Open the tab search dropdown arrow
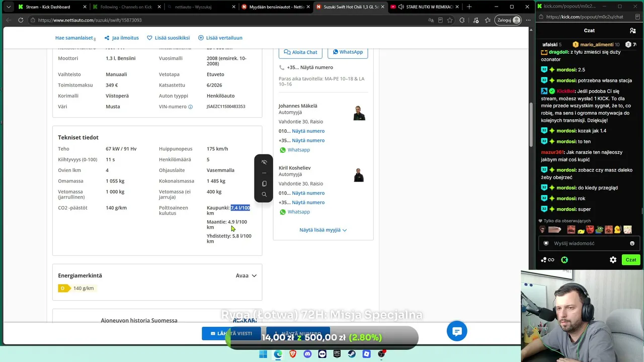 click(x=8, y=7)
